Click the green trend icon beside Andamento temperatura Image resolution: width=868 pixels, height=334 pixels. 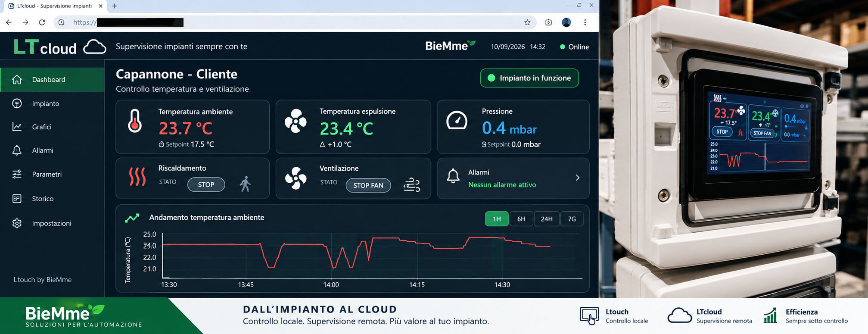(132, 218)
